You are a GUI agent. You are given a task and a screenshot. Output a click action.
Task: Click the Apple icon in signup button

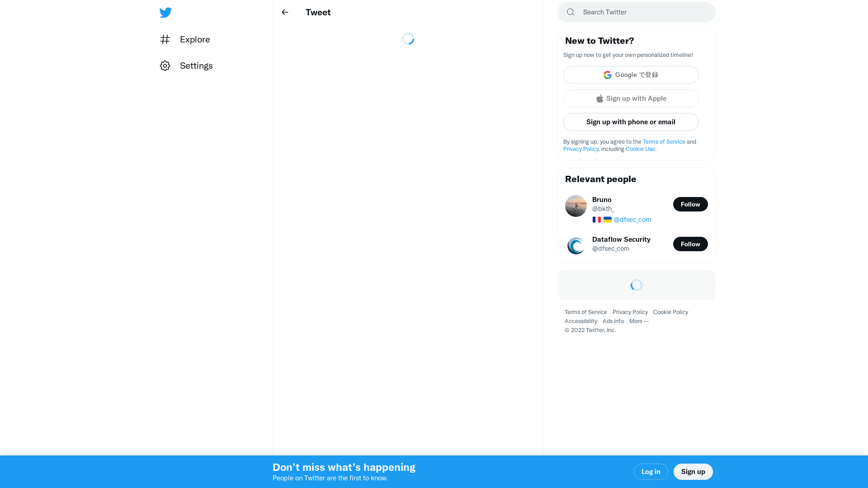[599, 99]
